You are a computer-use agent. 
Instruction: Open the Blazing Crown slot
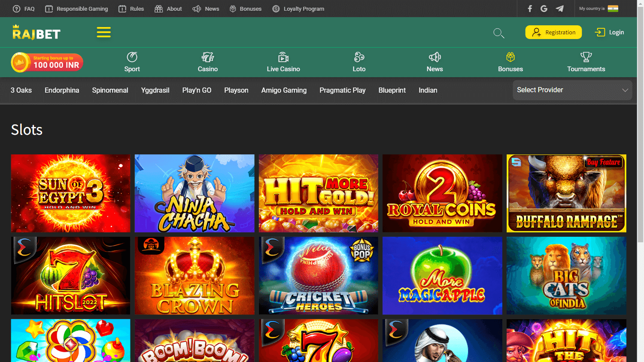pyautogui.click(x=194, y=276)
